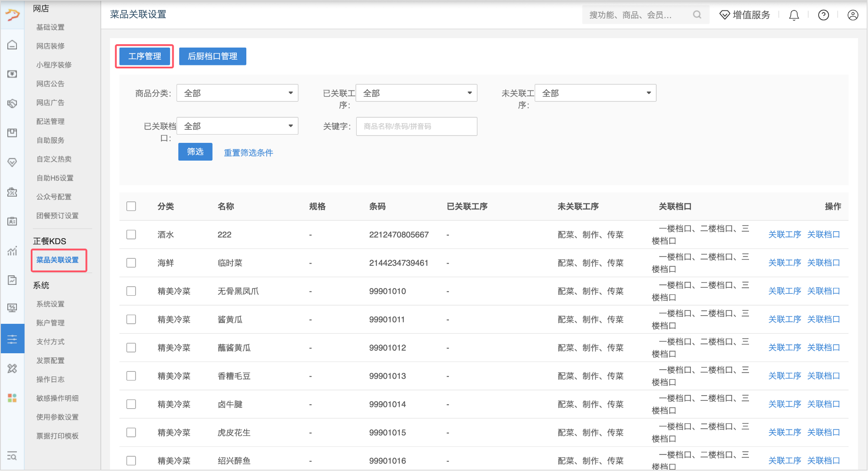
Task: Click 关联档口 link for 酱黄瓜 row
Action: click(x=823, y=319)
